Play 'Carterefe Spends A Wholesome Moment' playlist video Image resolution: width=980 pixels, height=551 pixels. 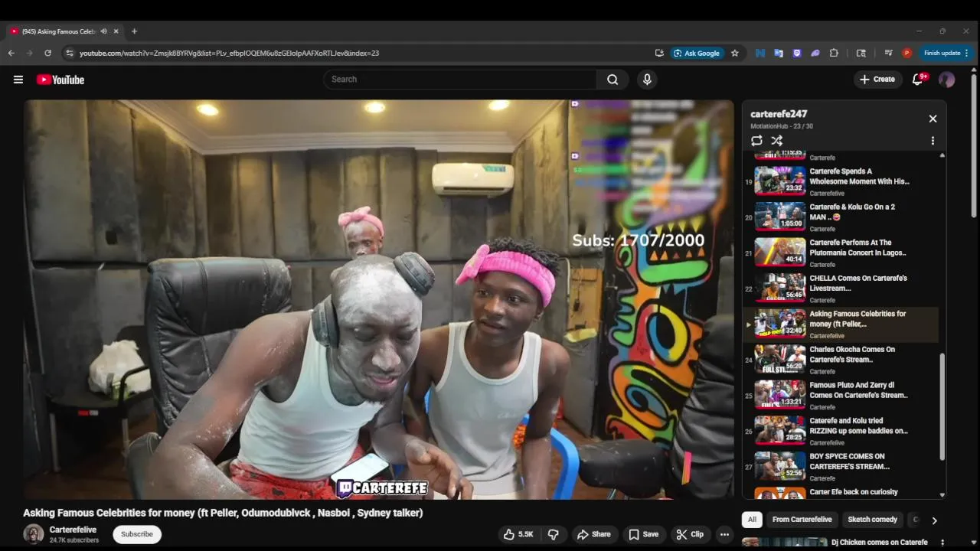tap(842, 181)
